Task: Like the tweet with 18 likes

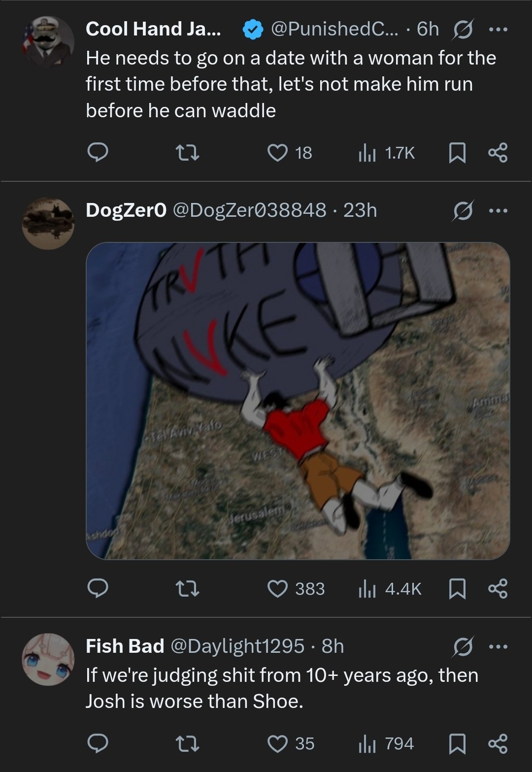Action: point(278,153)
